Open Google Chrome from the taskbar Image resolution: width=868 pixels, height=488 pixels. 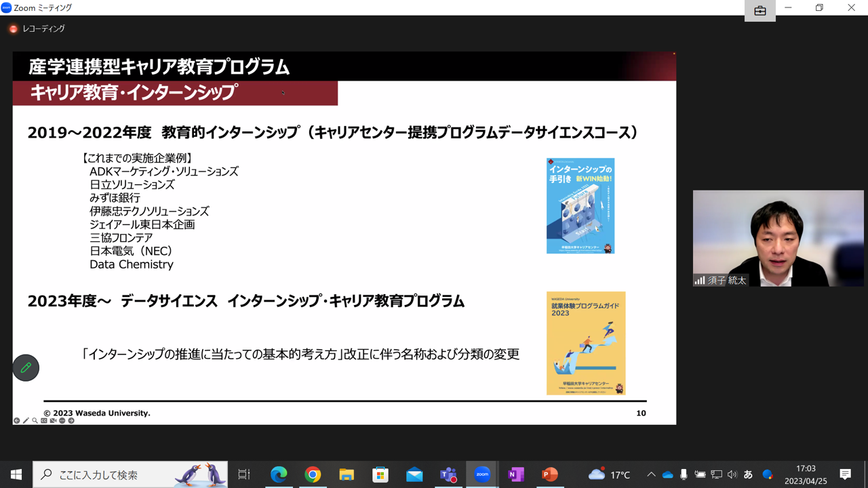pos(313,474)
